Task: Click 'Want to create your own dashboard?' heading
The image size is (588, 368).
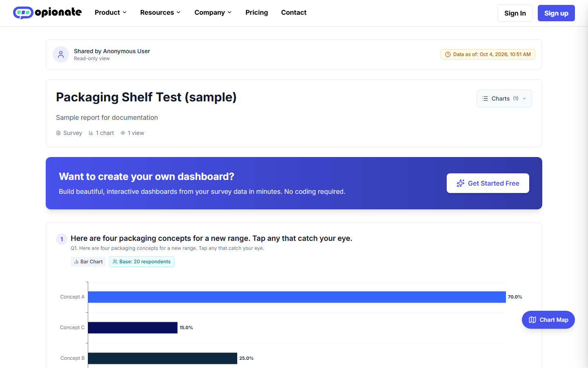Action: 147,176
